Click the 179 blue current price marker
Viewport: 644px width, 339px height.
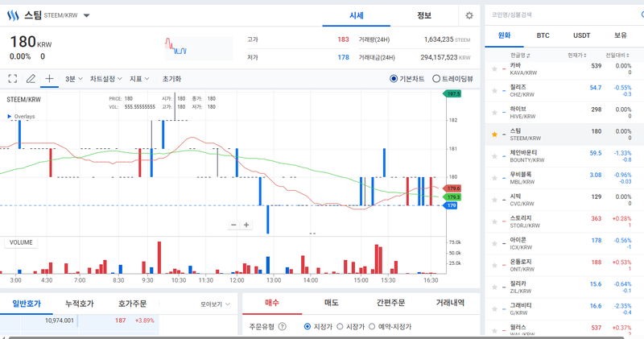[450, 205]
